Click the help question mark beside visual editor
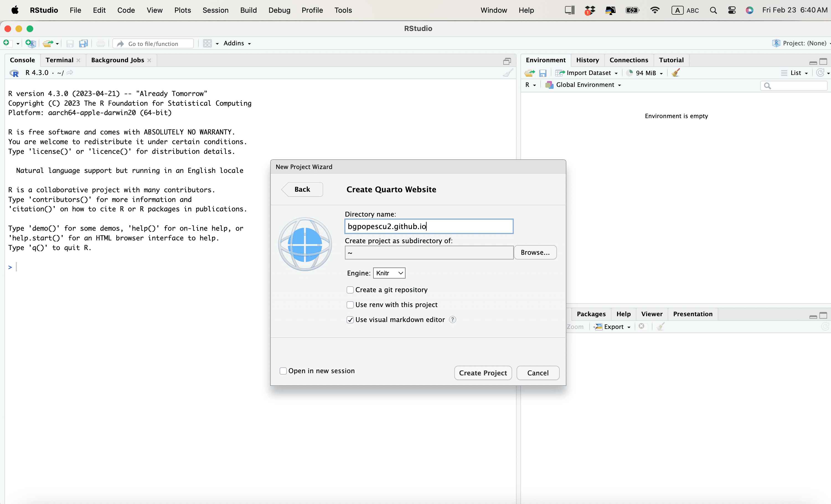The width and height of the screenshot is (831, 504). click(x=453, y=319)
